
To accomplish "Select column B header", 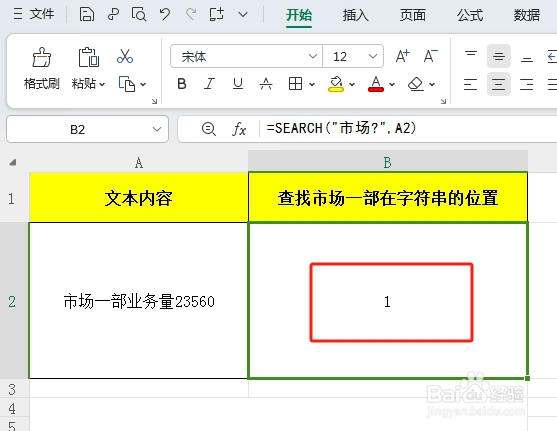I will (388, 163).
